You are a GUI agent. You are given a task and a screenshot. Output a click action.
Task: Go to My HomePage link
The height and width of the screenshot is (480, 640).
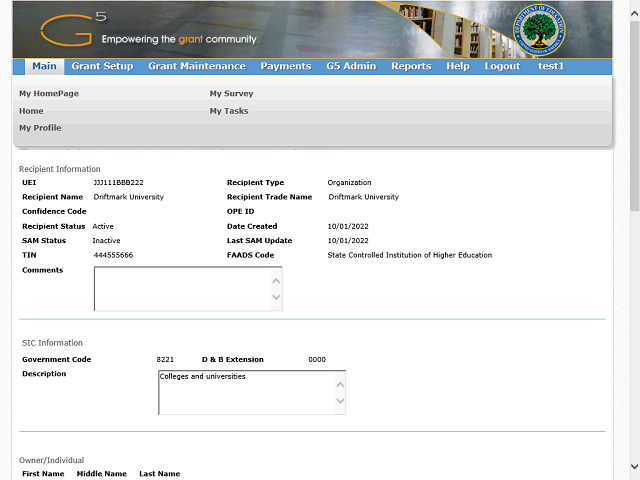pos(49,94)
